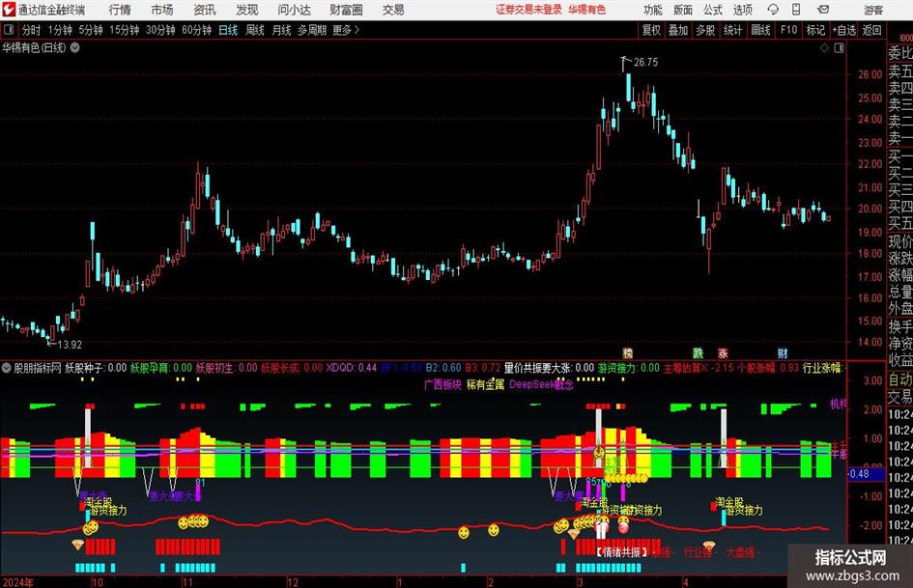Switch to the 1分钟 period
Viewport: 913px width, 588px height.
click(60, 30)
